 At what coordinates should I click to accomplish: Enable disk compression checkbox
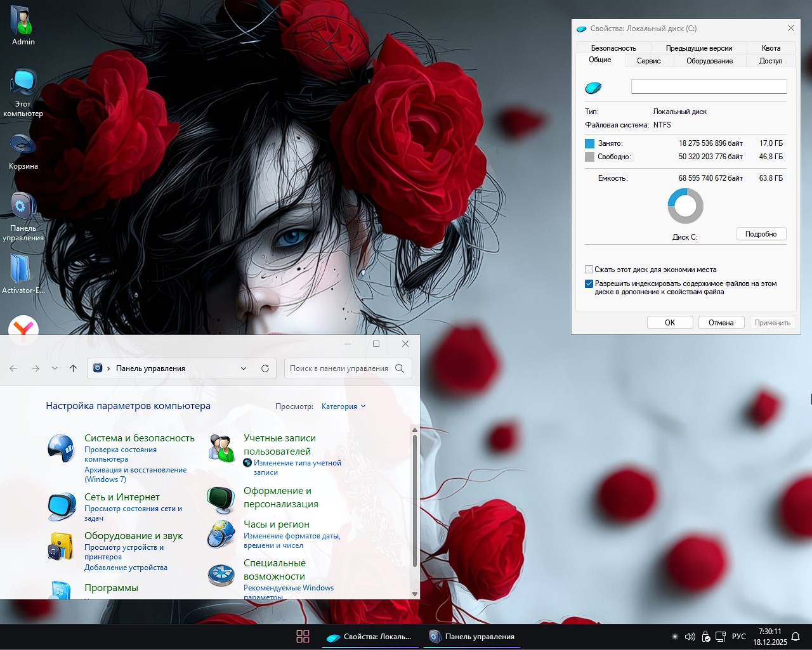coord(589,269)
